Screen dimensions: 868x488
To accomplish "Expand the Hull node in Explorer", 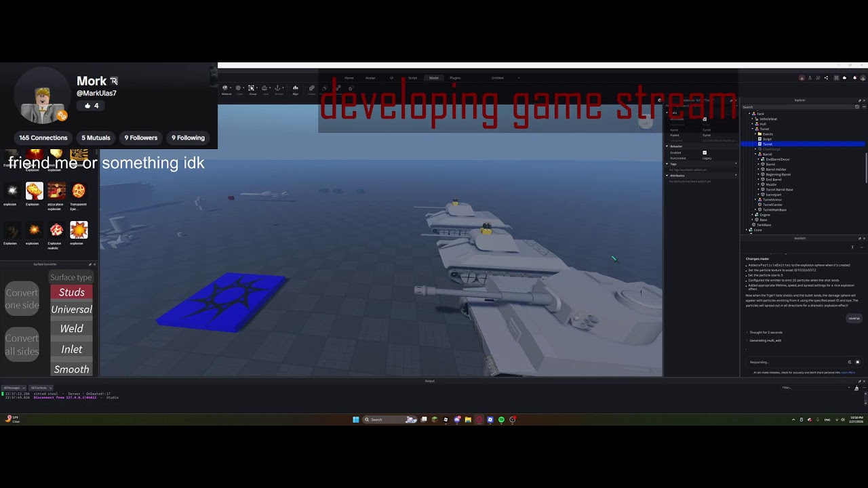I will click(752, 124).
